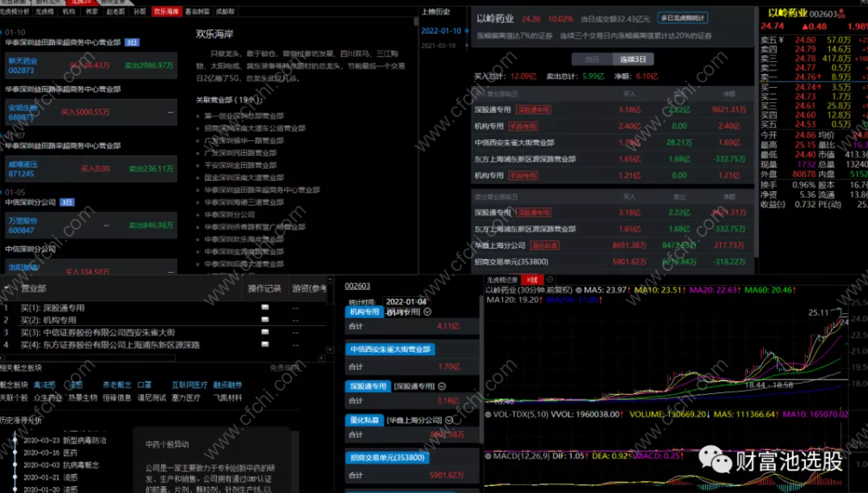
Task: Click the circle icon before VOL-TDX label
Action: [488, 415]
